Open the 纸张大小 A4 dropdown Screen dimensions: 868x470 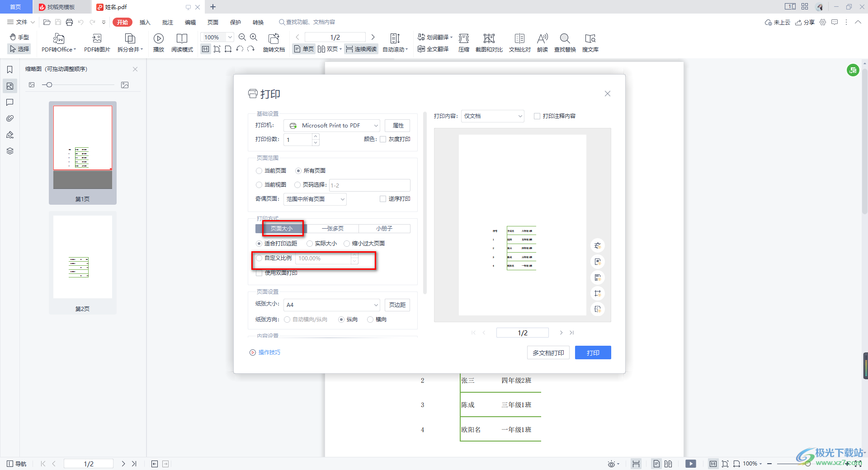tap(332, 305)
